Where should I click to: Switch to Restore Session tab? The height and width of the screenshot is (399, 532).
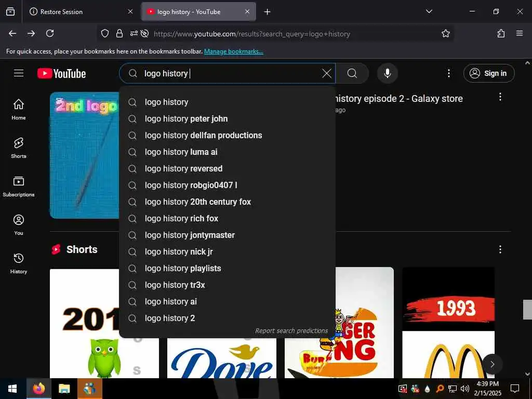pos(81,12)
